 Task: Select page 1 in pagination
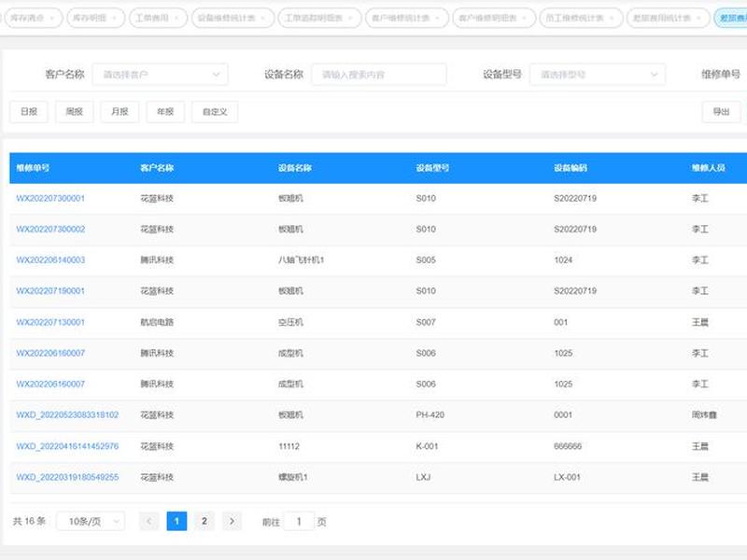click(176, 521)
